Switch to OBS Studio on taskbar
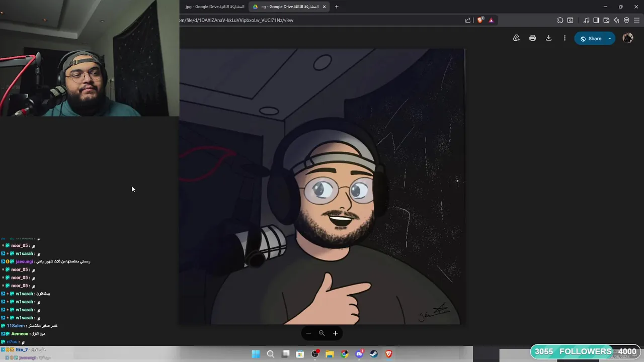This screenshot has width=644, height=362. (x=315, y=354)
